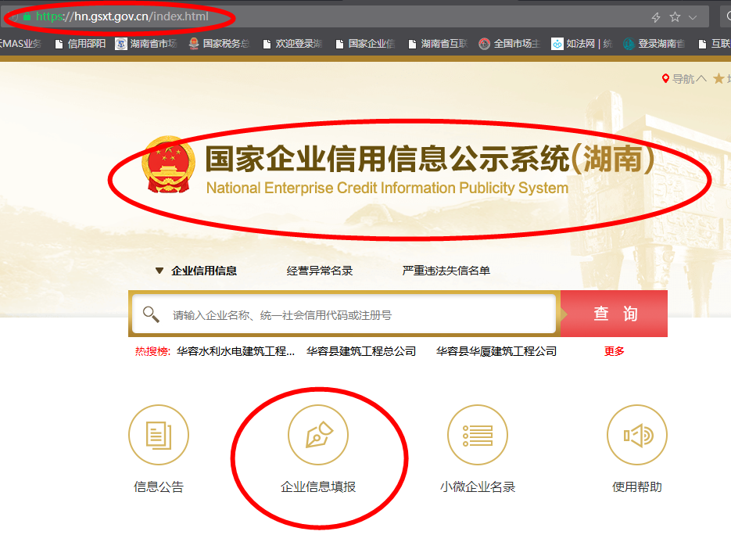Open the 湖南省市场 bookmark
The height and width of the screenshot is (560, 731).
[x=146, y=44]
